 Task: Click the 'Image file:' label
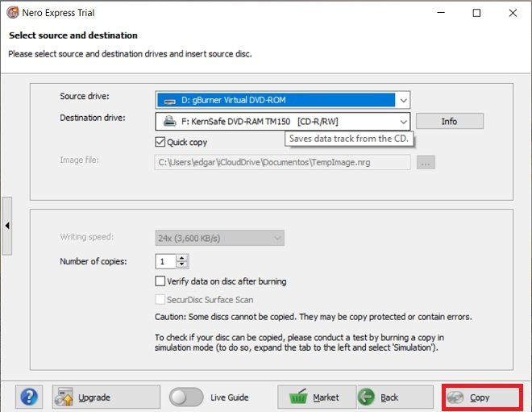[x=79, y=160]
